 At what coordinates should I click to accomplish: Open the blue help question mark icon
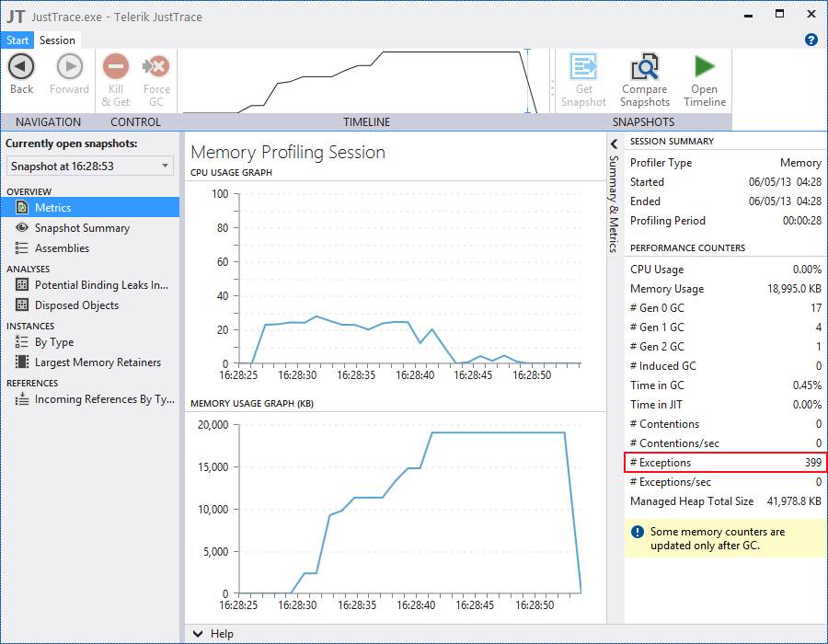click(811, 40)
